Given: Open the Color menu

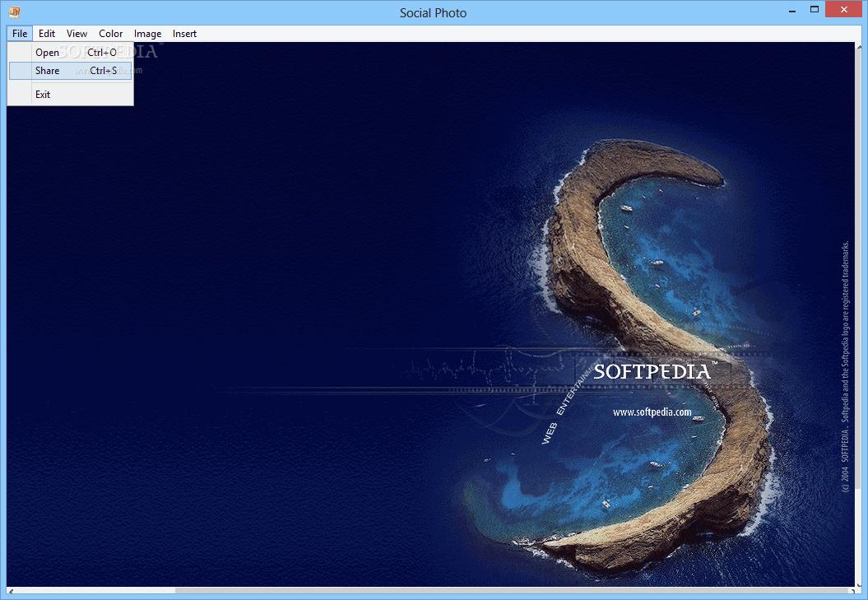Looking at the screenshot, I should (111, 34).
